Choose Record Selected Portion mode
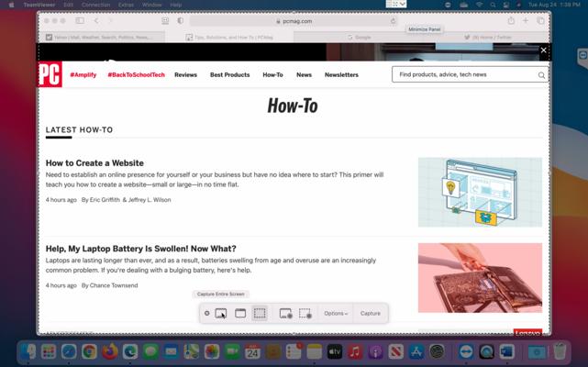This screenshot has height=367, width=588. [x=305, y=313]
